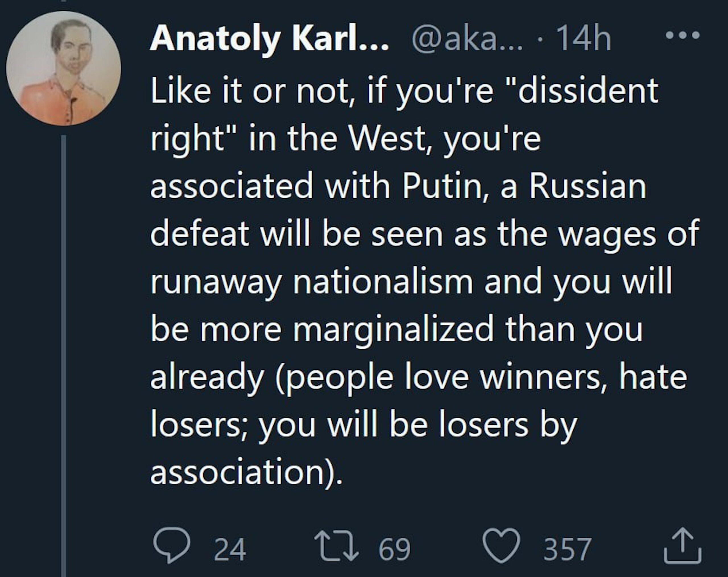728x577 pixels.
Task: Like the tweet with the heart icon
Action: pos(501,549)
